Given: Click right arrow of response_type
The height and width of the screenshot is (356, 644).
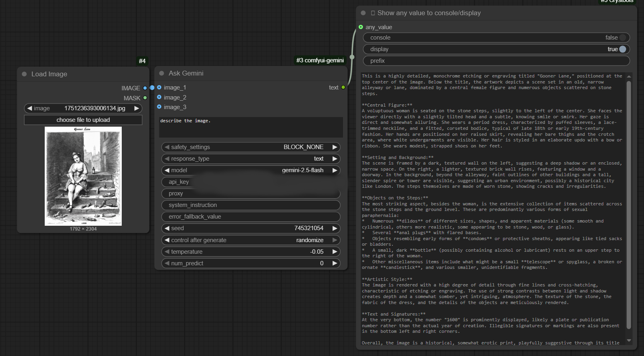Looking at the screenshot, I should click(x=335, y=159).
